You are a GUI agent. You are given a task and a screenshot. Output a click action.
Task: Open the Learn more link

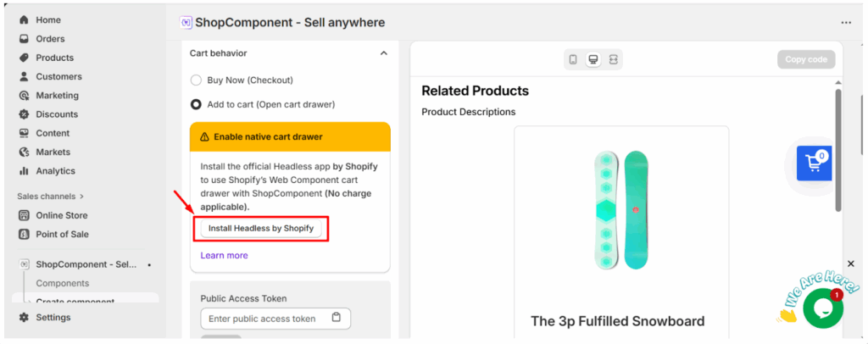click(x=224, y=255)
